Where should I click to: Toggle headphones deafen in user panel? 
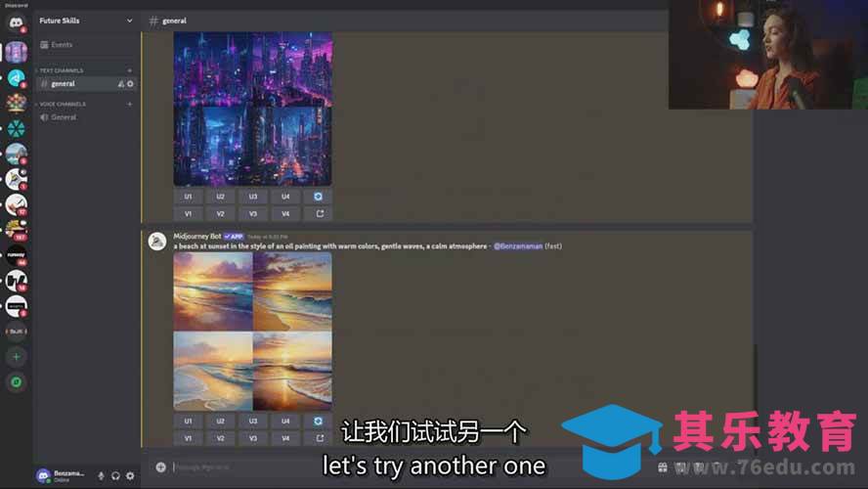[115, 475]
